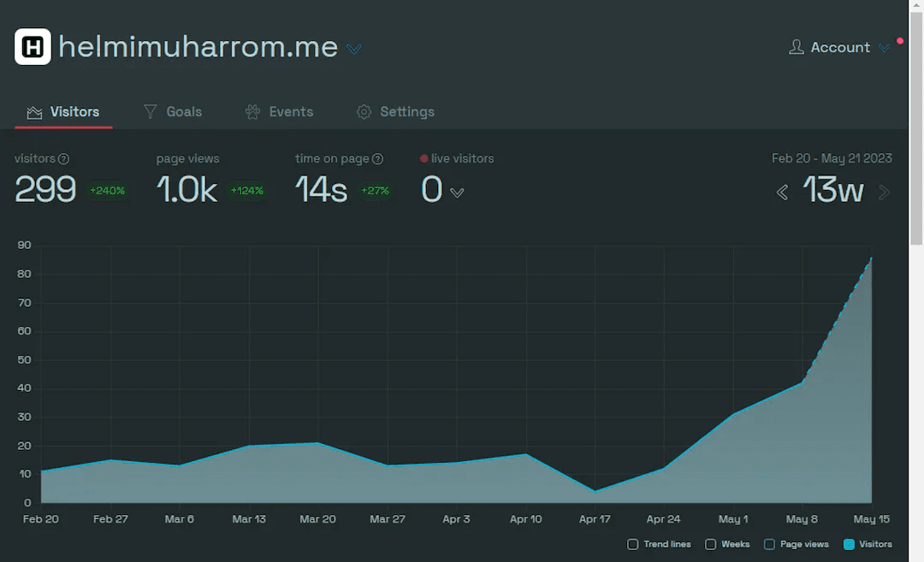Image resolution: width=924 pixels, height=562 pixels.
Task: Click the help icon next to visitors
Action: click(63, 159)
